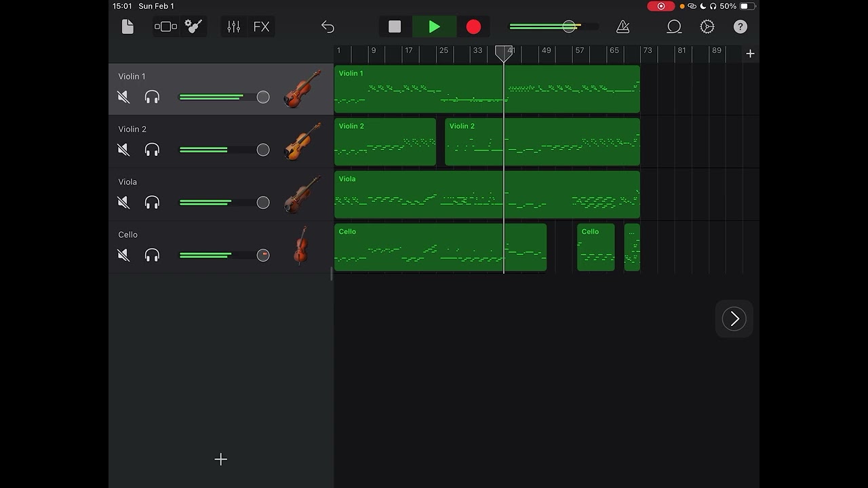This screenshot has width=868, height=488.
Task: Select the second Cello region
Action: click(595, 247)
